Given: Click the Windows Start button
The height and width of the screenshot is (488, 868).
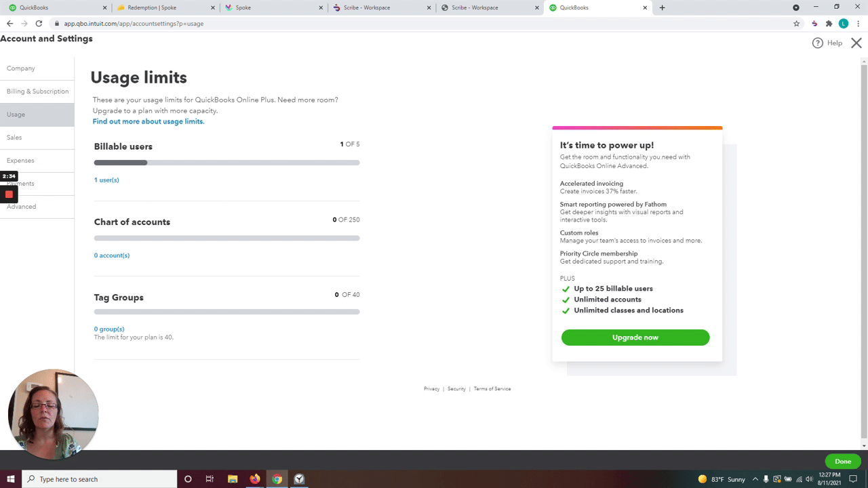Looking at the screenshot, I should 11,479.
